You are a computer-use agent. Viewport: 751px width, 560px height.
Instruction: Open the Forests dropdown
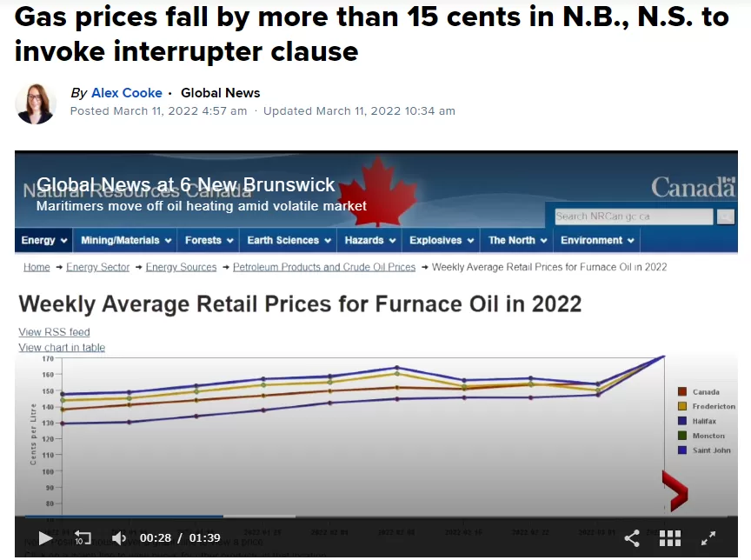(209, 240)
